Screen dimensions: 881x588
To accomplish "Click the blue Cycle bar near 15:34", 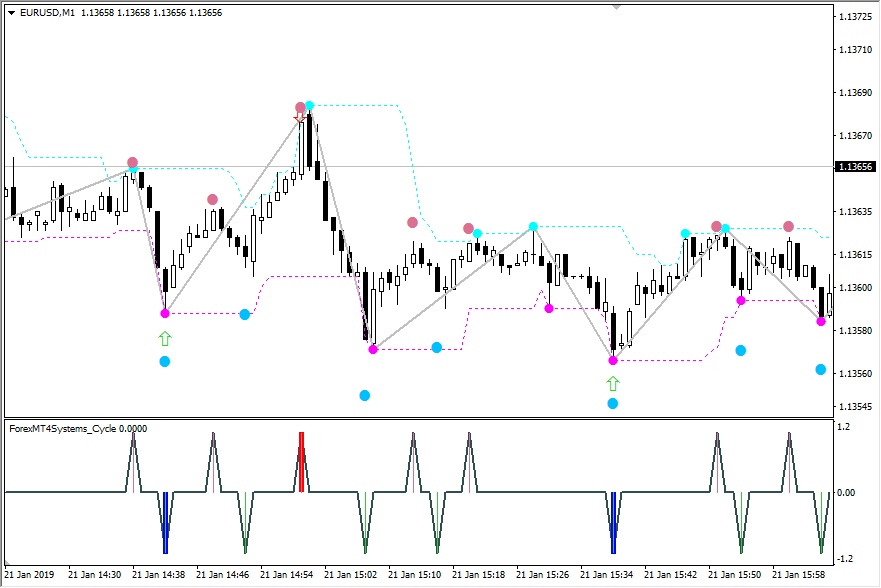I will pos(613,521).
